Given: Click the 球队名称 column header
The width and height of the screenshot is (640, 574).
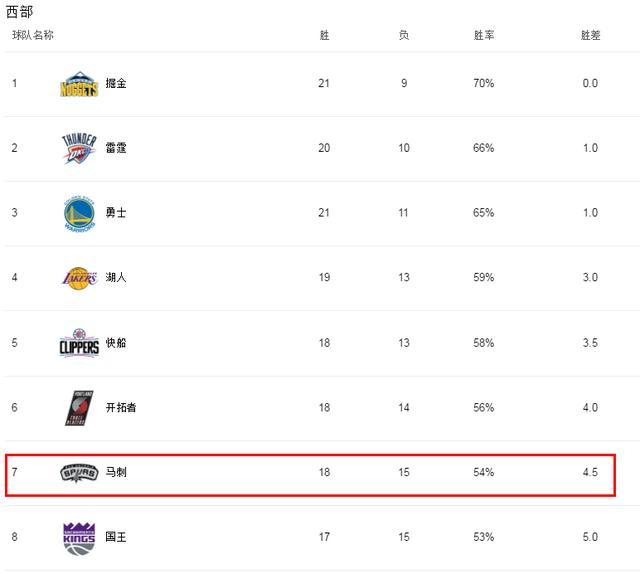Looking at the screenshot, I should (x=33, y=35).
